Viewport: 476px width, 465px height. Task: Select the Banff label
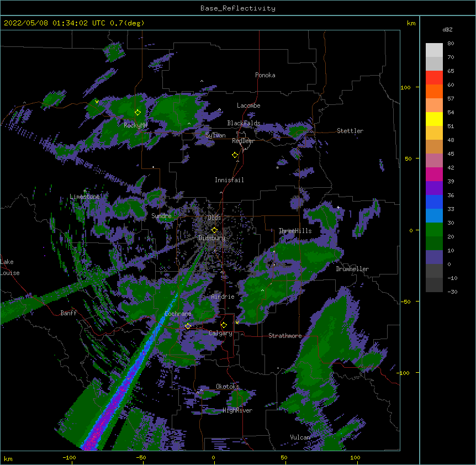68,313
